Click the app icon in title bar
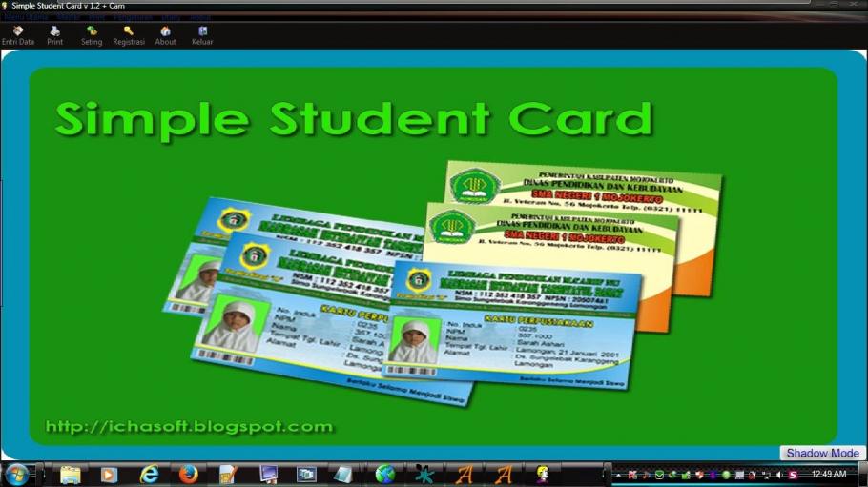868x487 pixels. (5, 6)
